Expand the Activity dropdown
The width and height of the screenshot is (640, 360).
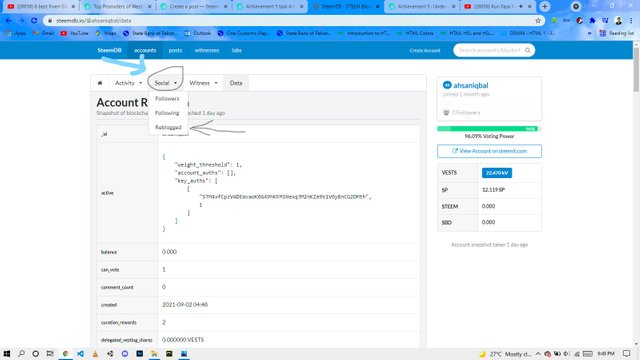(129, 83)
